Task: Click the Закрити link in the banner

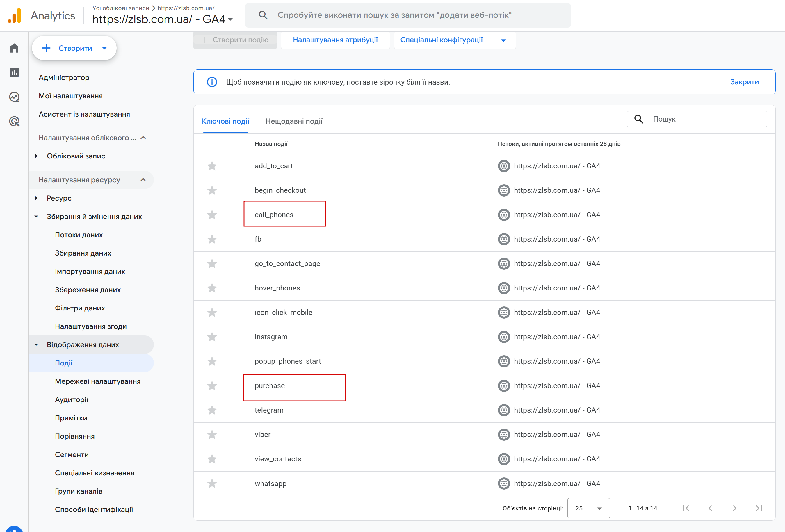Action: tap(744, 82)
